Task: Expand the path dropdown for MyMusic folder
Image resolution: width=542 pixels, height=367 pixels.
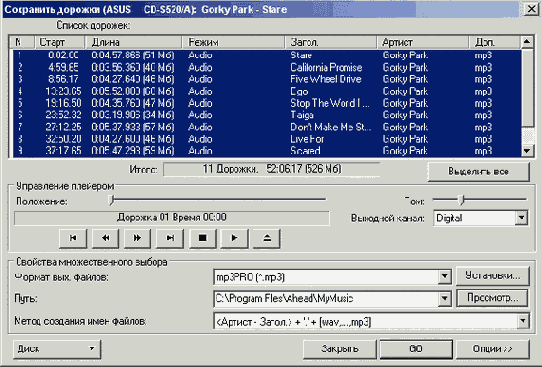Action: pyautogui.click(x=445, y=299)
